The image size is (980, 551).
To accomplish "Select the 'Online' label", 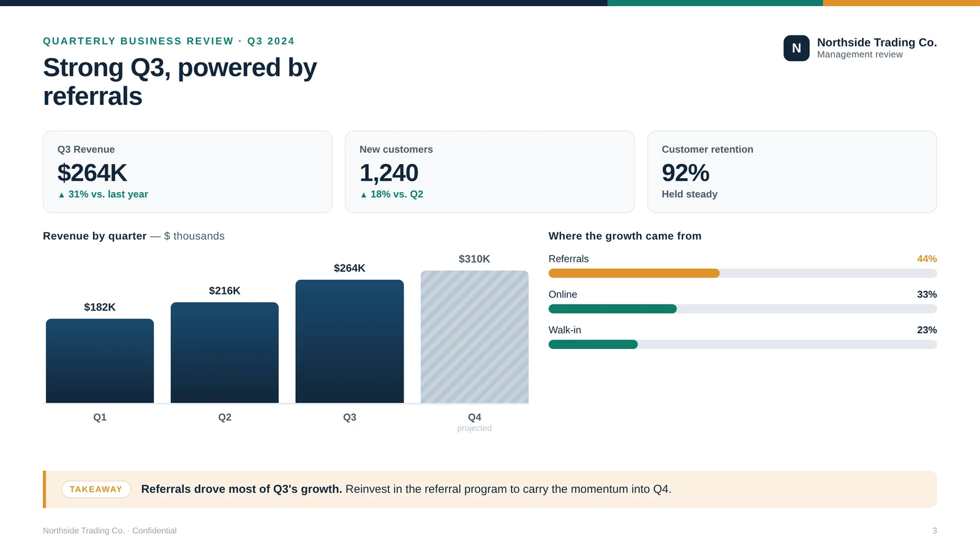I will pos(563,294).
